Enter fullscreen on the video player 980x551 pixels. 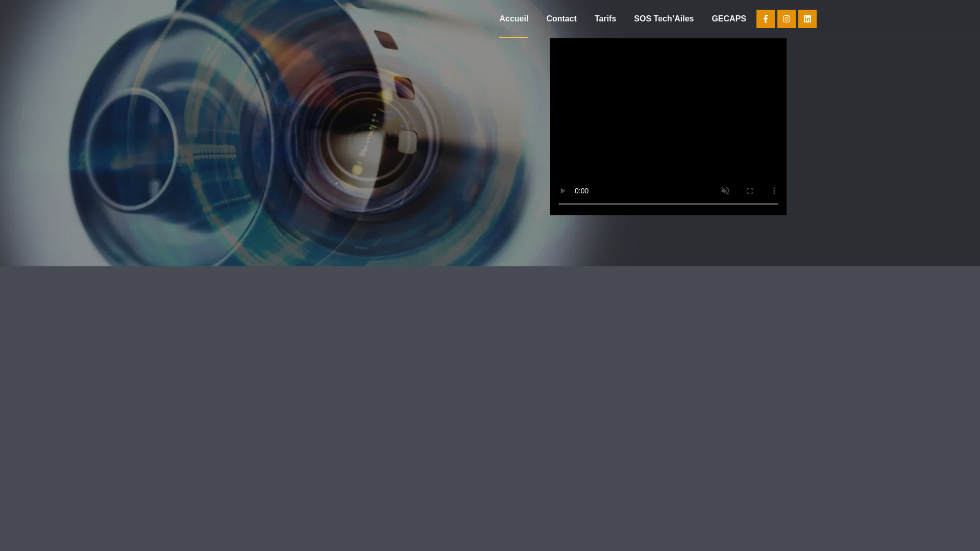[x=749, y=191]
